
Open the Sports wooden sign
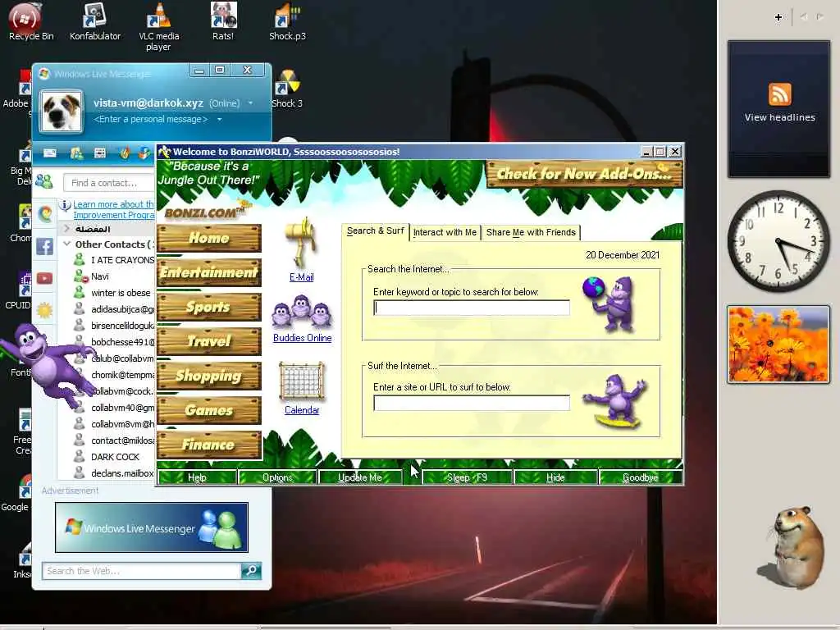(x=209, y=307)
